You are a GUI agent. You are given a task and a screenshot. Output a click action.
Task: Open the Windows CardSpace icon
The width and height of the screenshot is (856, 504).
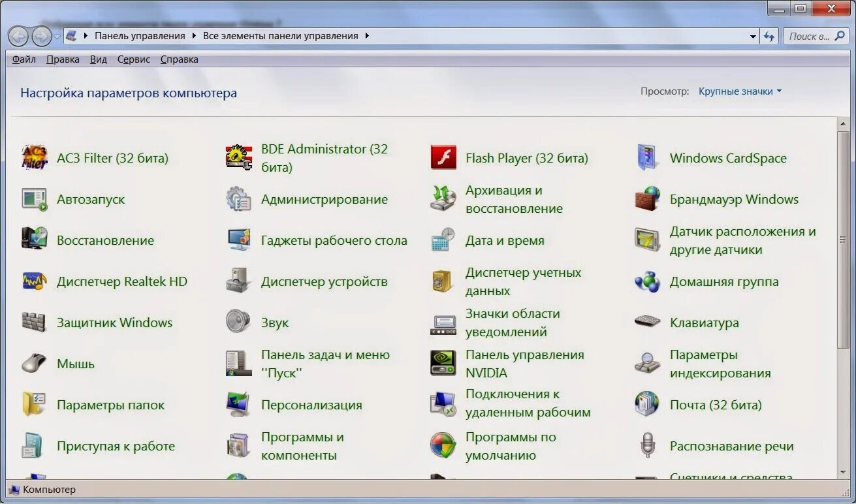(647, 158)
